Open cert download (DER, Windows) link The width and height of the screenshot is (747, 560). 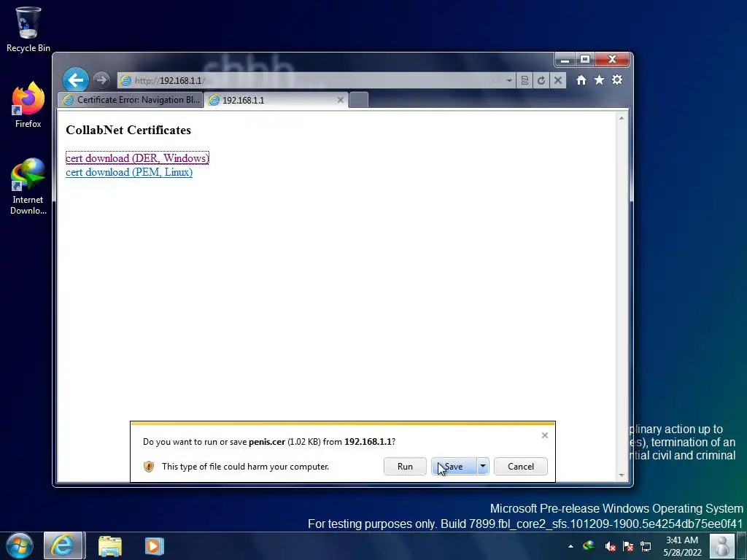[x=137, y=158]
